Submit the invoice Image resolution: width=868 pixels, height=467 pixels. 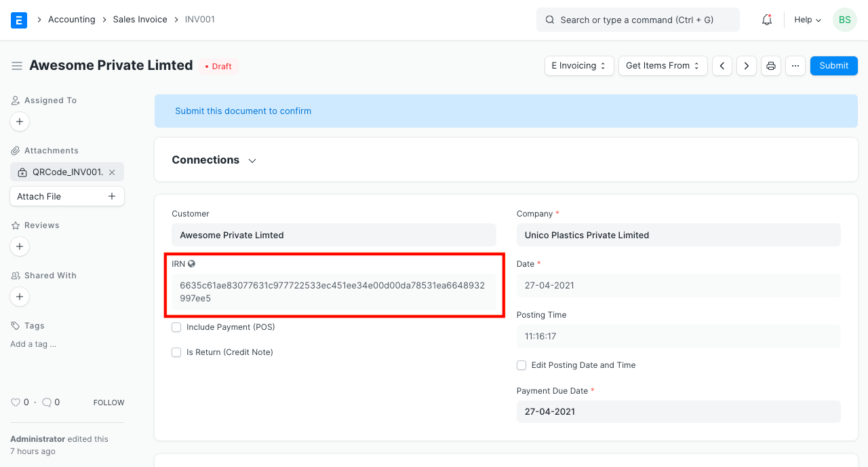(833, 66)
